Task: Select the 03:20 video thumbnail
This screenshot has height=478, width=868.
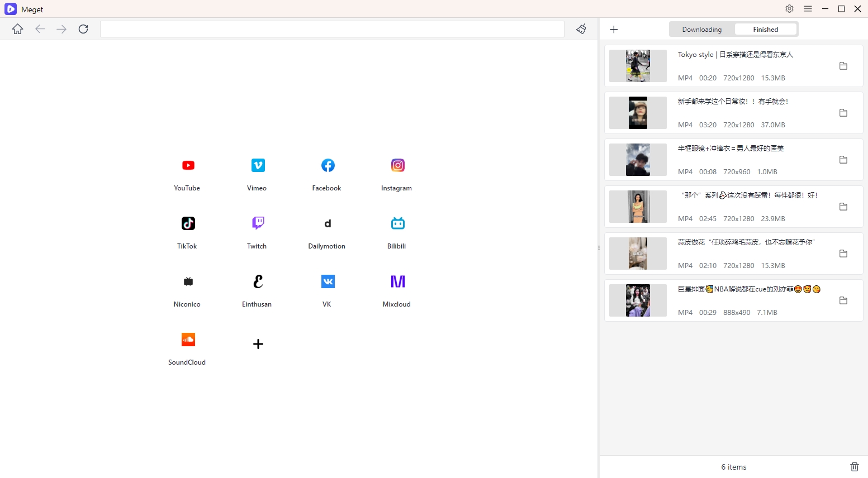Action: [638, 113]
